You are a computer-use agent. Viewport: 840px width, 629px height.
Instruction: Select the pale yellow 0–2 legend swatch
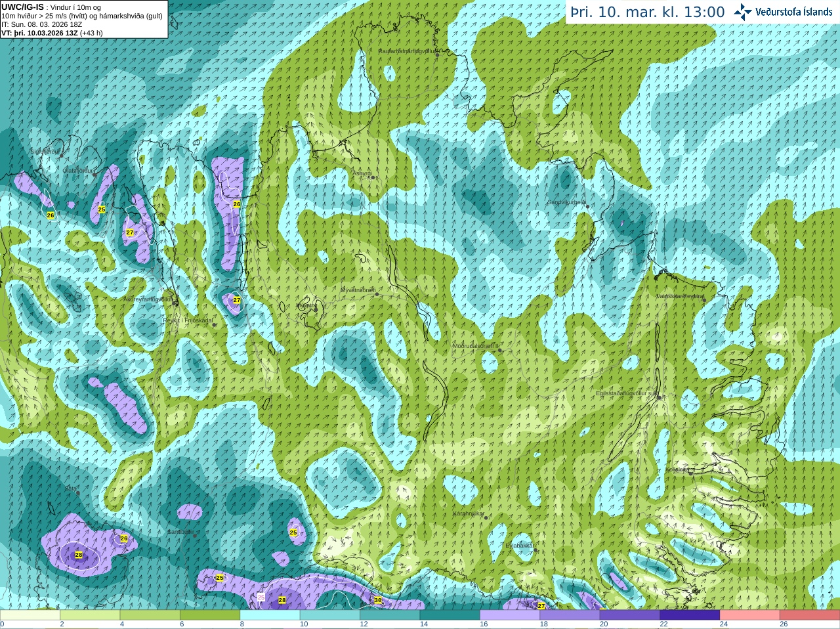tap(30, 615)
